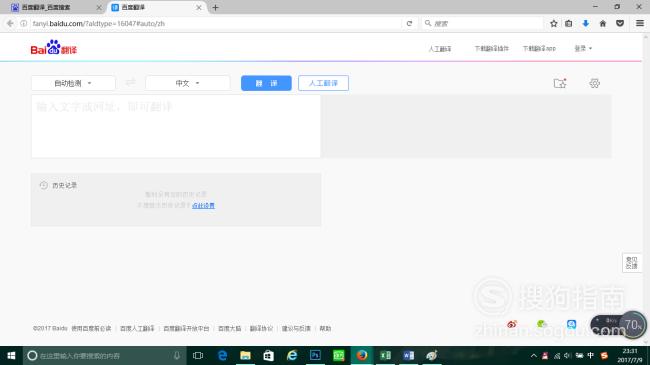This screenshot has height=365, width=650.
Task: Show hidden system tray icons chevron
Action: [534, 355]
